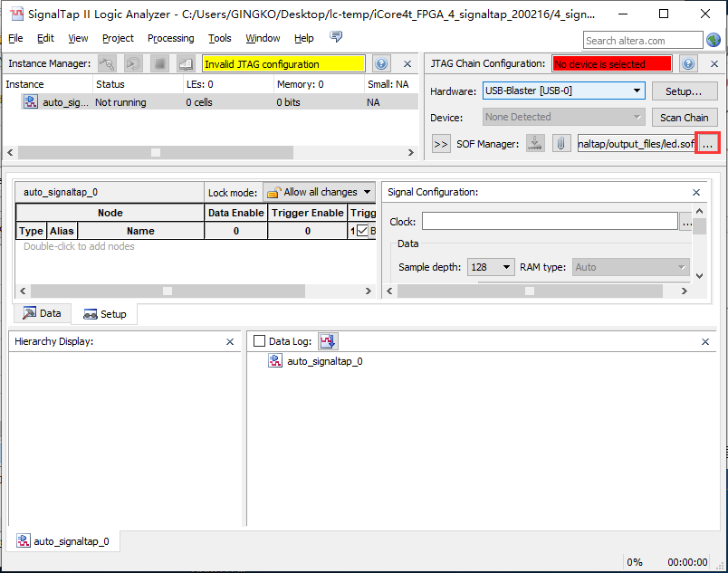Click the SOF Manager program device icon
The height and width of the screenshot is (573, 728).
tap(535, 144)
